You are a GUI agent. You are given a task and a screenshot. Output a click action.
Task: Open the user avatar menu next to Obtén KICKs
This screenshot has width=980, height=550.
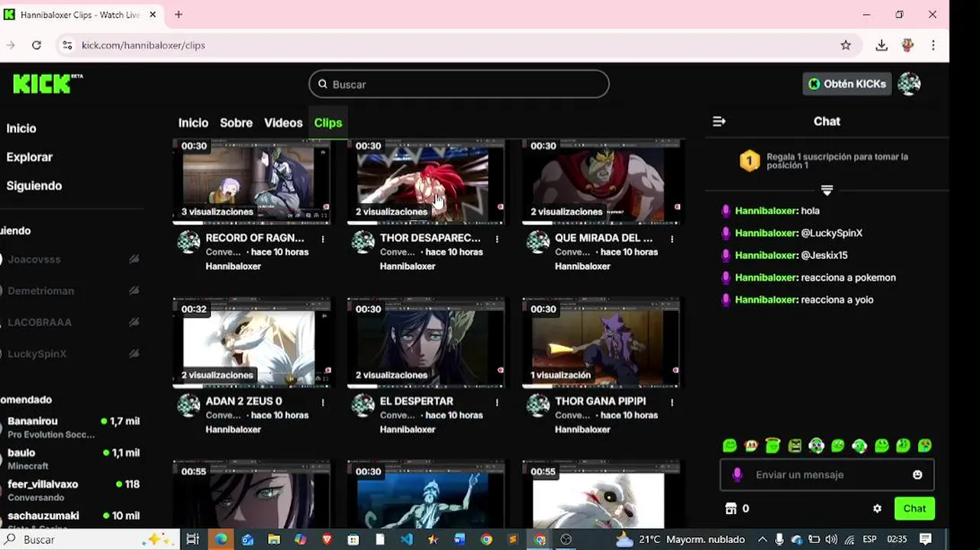point(908,84)
